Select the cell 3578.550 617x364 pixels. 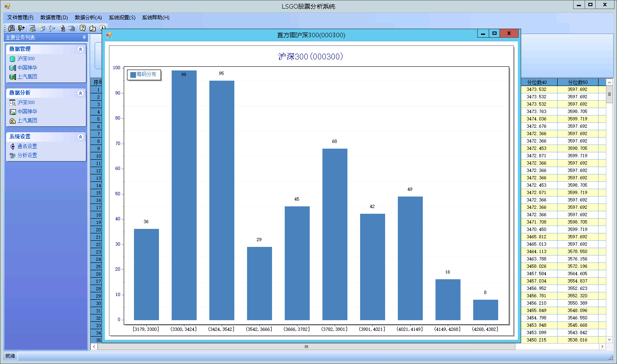(578, 251)
